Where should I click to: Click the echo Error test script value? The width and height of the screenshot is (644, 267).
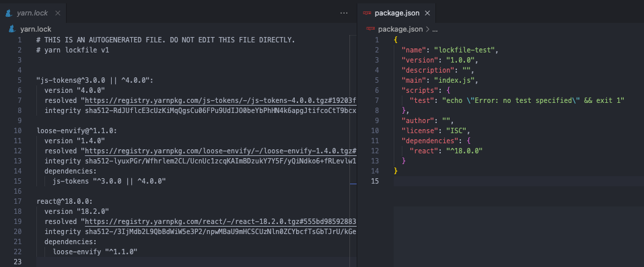coord(533,101)
